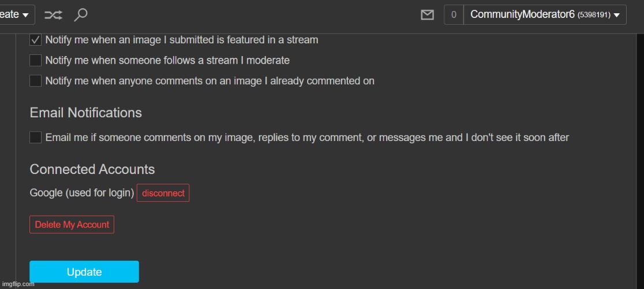This screenshot has width=644, height=289.
Task: Click the shuffle random images icon
Action: click(53, 15)
